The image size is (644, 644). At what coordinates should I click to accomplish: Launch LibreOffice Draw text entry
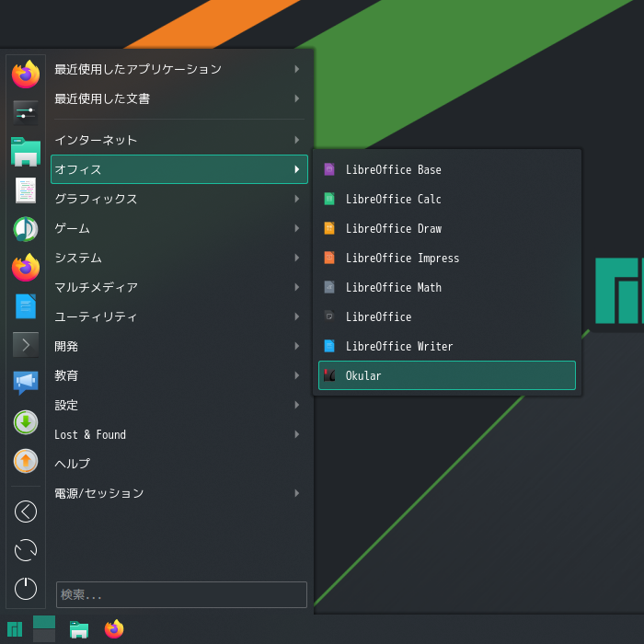pyautogui.click(x=394, y=228)
